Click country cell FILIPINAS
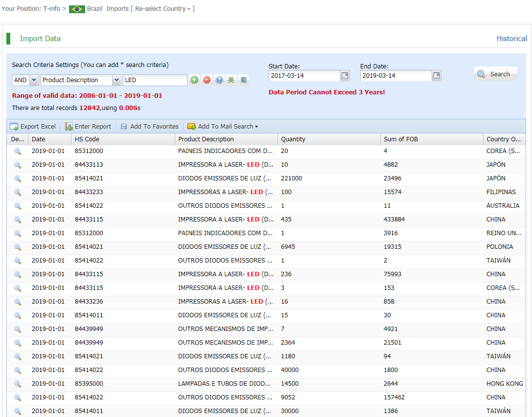This screenshot has height=417, width=532. [x=501, y=192]
